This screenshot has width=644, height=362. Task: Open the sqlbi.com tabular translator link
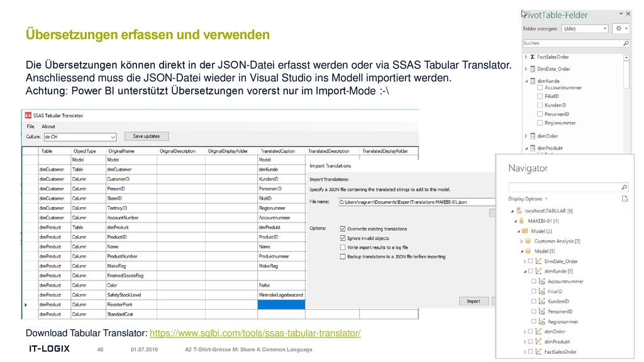(255, 333)
